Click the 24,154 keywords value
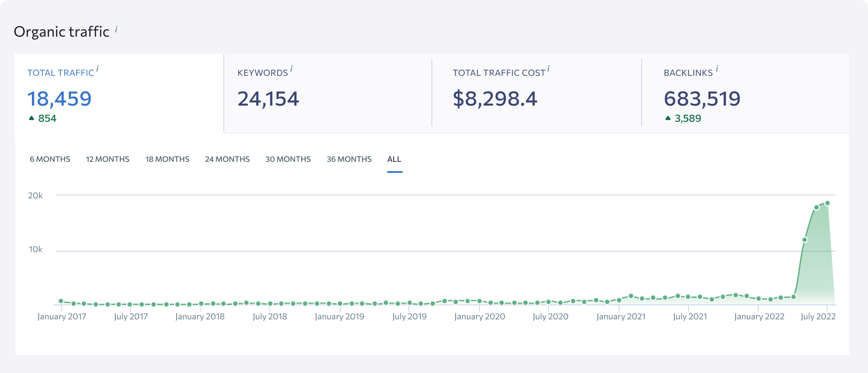The width and height of the screenshot is (868, 373). 268,99
